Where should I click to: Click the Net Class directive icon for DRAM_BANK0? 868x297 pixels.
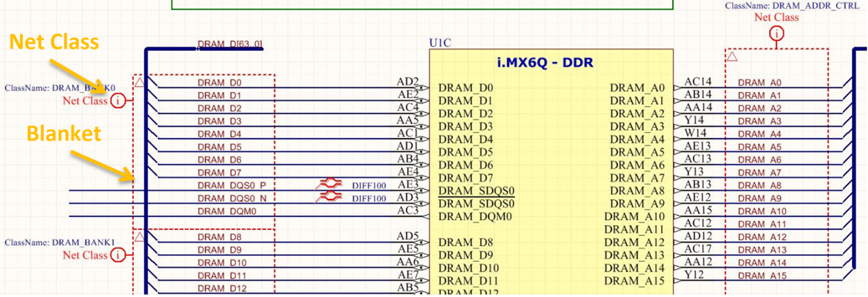click(x=119, y=101)
